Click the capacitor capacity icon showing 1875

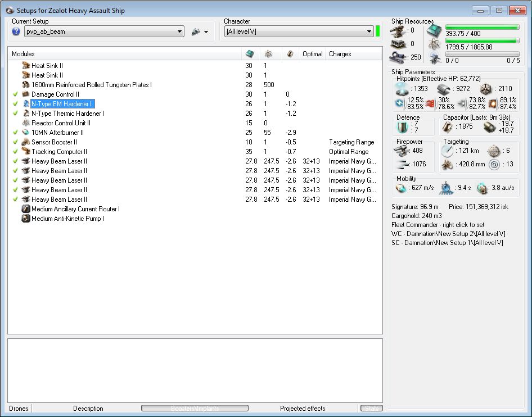pos(448,127)
